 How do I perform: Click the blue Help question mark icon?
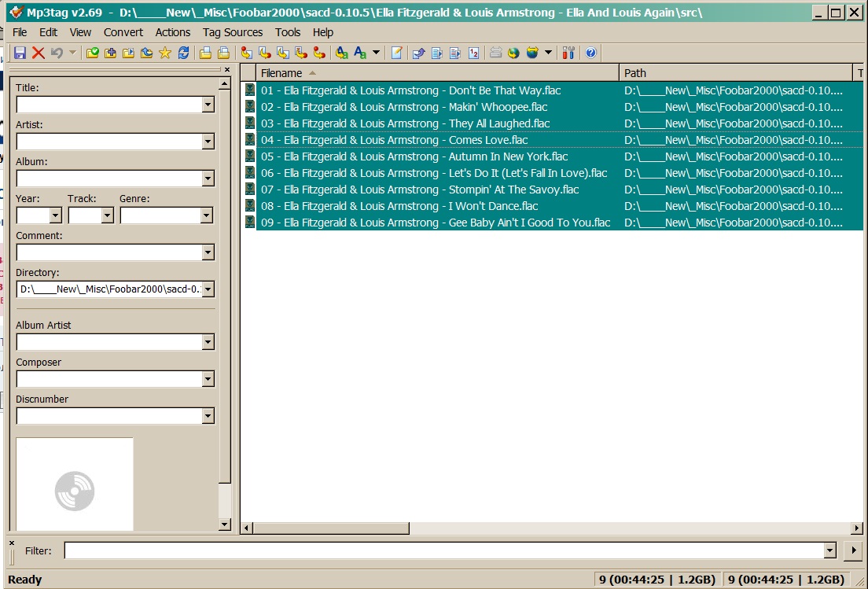(x=590, y=53)
